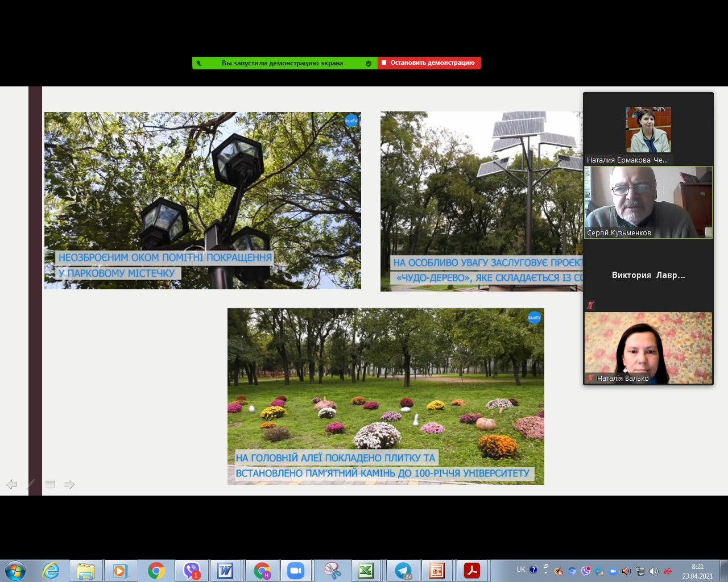Select Наталія Валько's video thumbnail

point(648,347)
